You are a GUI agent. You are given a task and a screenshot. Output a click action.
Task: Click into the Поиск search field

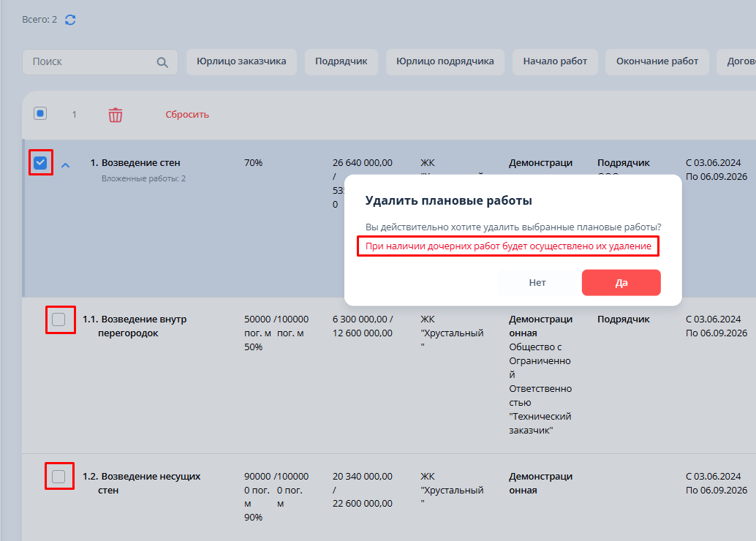(x=91, y=62)
